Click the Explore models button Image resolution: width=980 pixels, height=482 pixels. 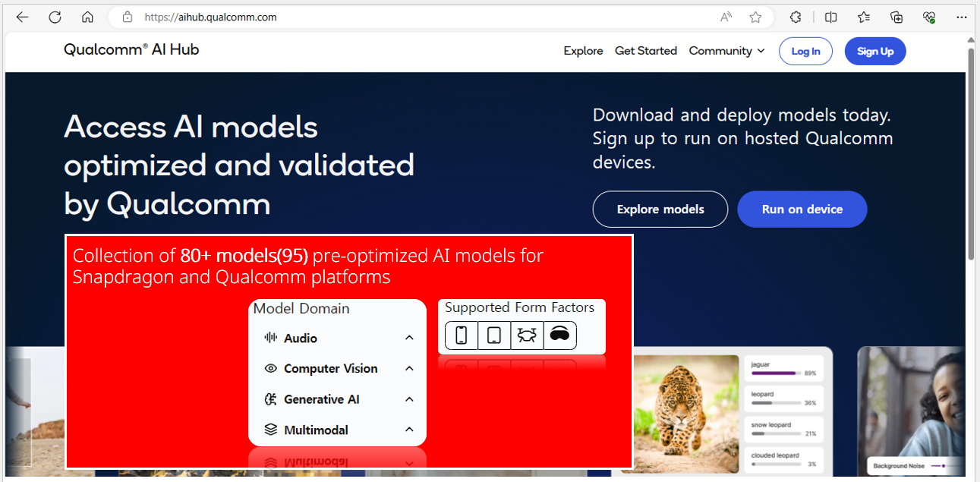[x=660, y=209]
